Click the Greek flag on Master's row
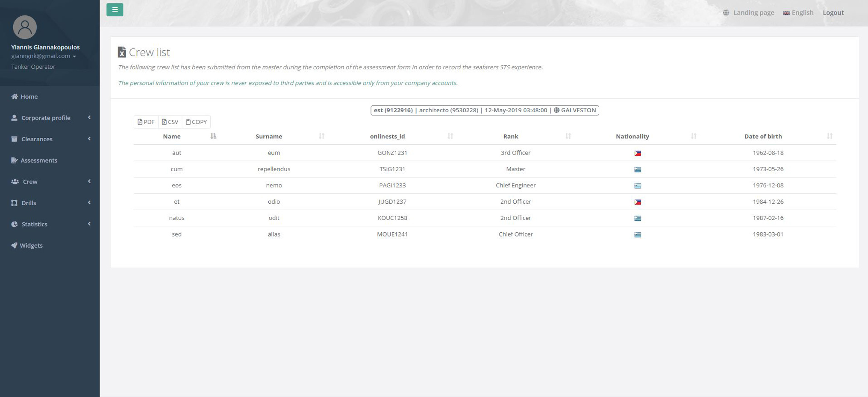The height and width of the screenshot is (397, 868). pyautogui.click(x=637, y=169)
